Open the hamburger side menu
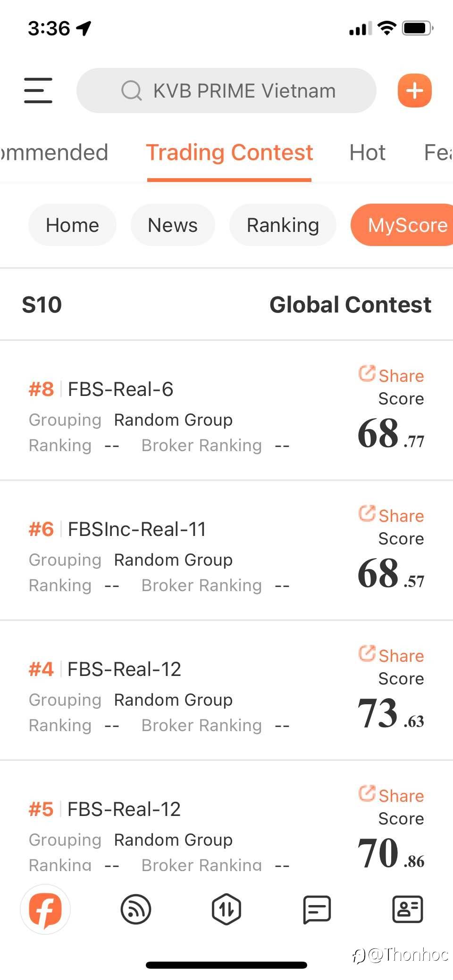Image resolution: width=453 pixels, height=980 pixels. point(38,91)
